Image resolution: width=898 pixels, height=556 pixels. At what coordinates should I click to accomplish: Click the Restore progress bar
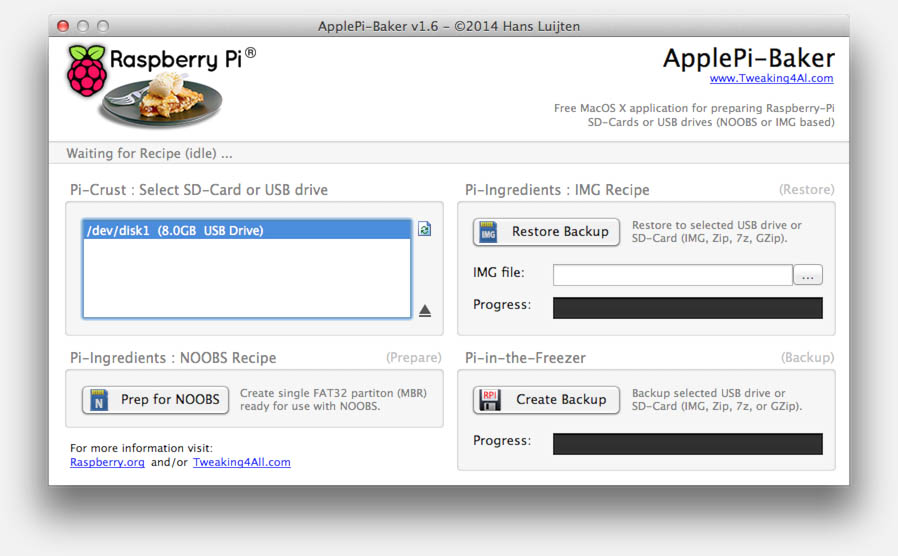point(688,308)
